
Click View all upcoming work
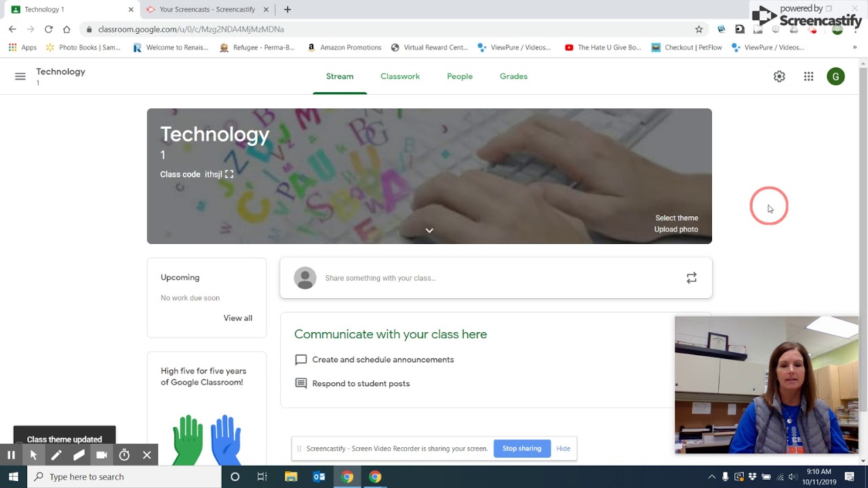tap(238, 318)
